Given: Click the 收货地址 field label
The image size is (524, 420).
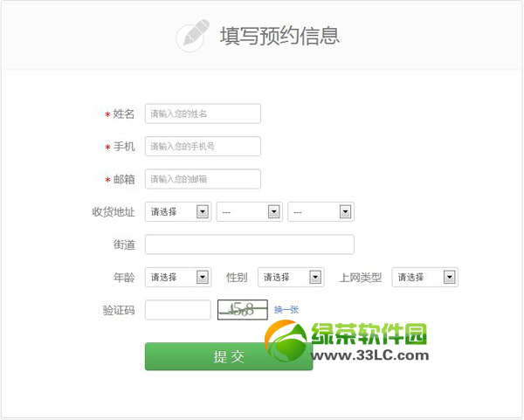Looking at the screenshot, I should tap(114, 212).
